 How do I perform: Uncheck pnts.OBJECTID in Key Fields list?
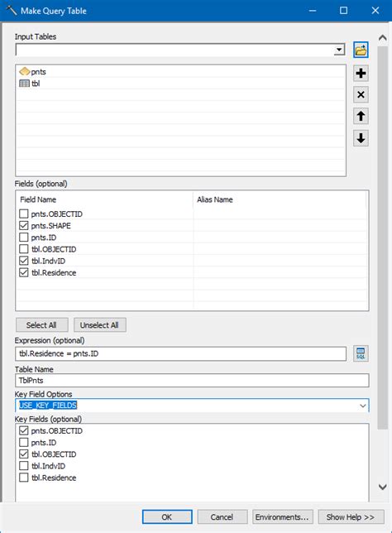click(x=24, y=430)
